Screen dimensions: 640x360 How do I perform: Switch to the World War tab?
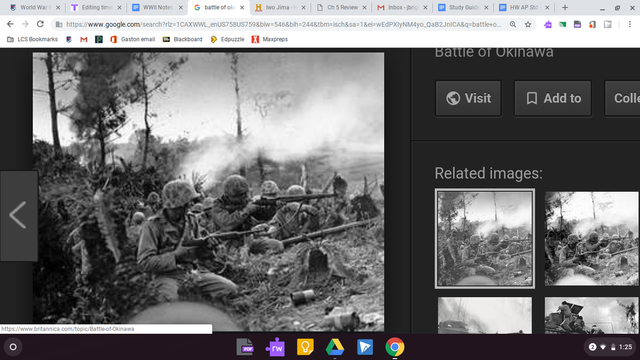34,7
